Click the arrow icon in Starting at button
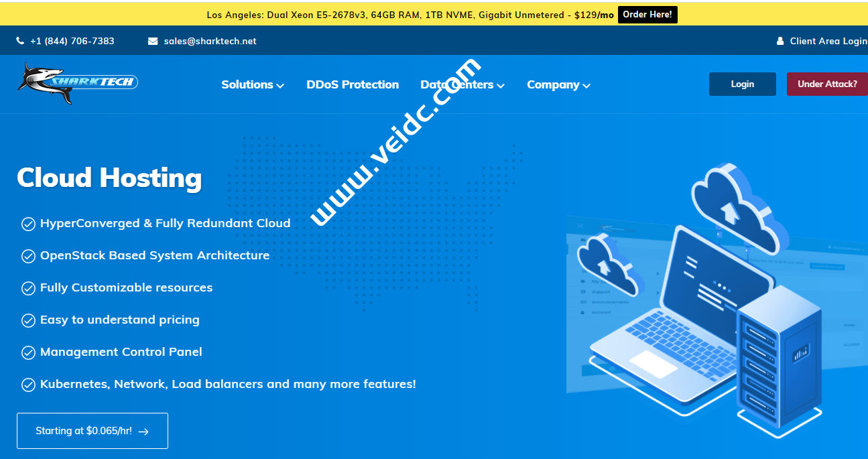 [143, 432]
